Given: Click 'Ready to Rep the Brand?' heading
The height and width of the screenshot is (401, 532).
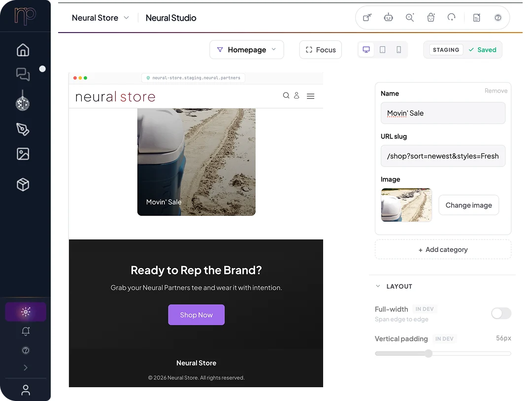Looking at the screenshot, I should (x=196, y=270).
